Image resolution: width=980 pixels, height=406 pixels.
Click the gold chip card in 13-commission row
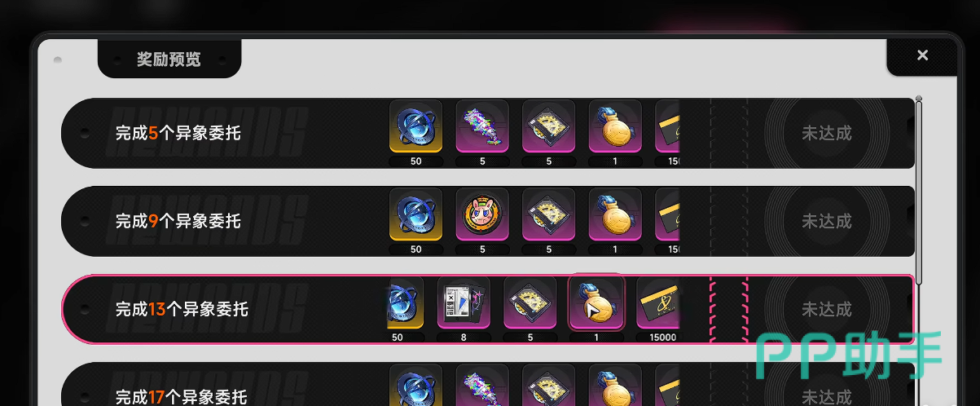530,302
